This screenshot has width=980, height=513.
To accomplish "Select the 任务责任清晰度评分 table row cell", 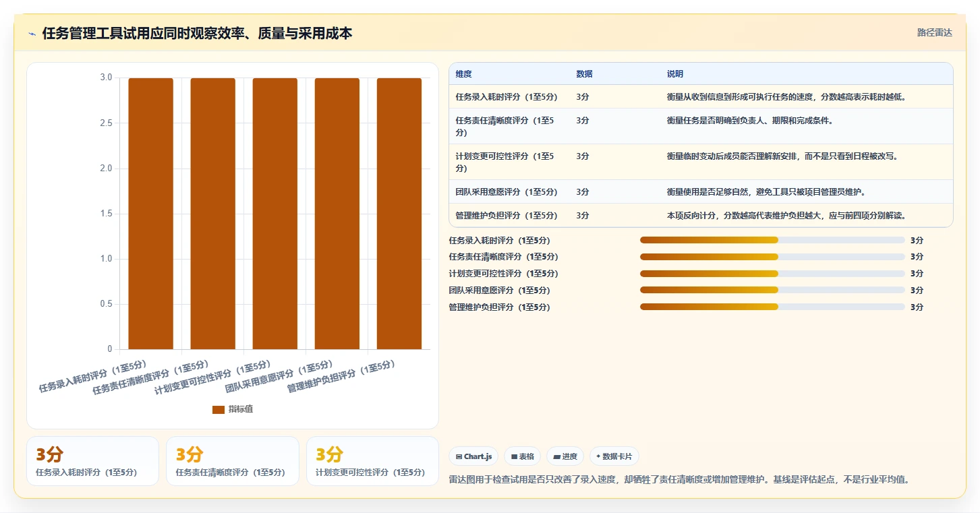I will (x=509, y=126).
